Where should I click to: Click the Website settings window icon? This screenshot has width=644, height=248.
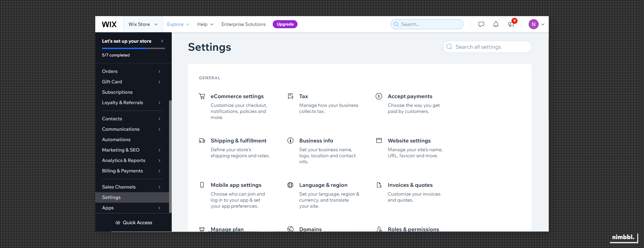[x=379, y=140]
